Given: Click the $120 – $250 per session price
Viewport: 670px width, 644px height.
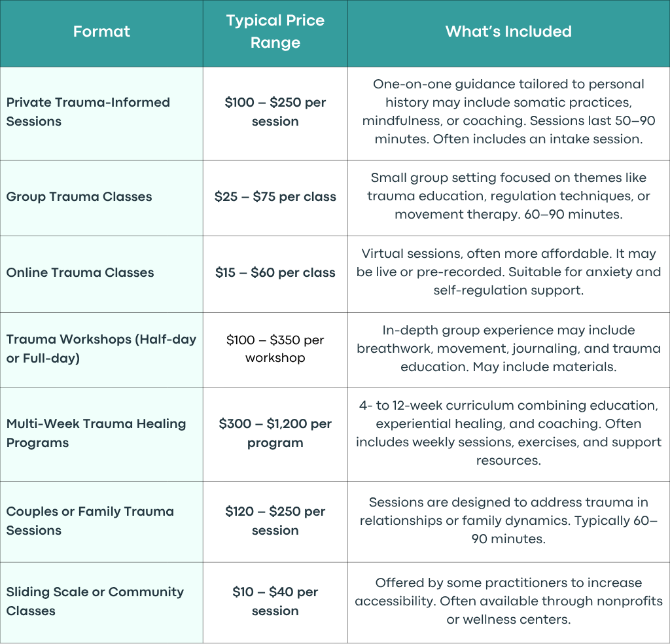Looking at the screenshot, I should click(x=275, y=520).
